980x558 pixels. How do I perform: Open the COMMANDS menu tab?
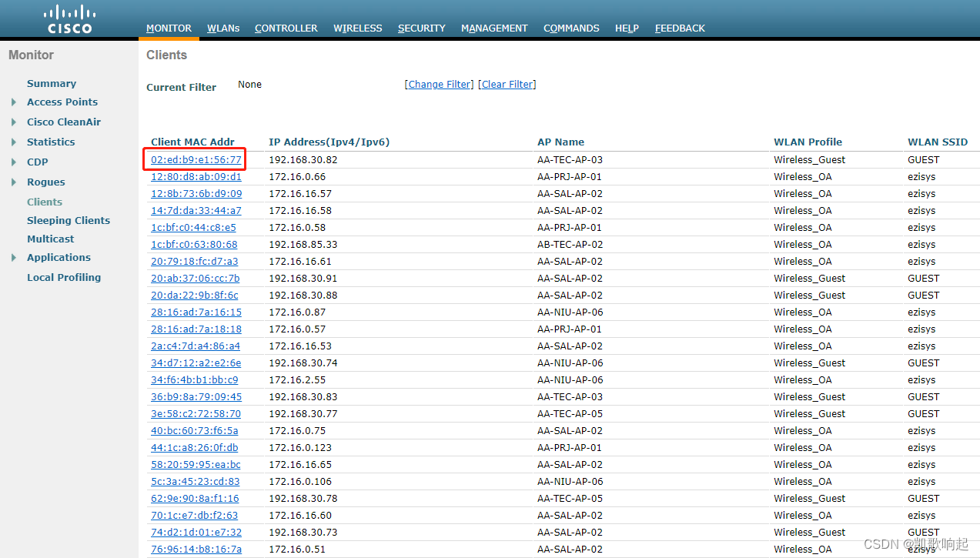pyautogui.click(x=571, y=28)
